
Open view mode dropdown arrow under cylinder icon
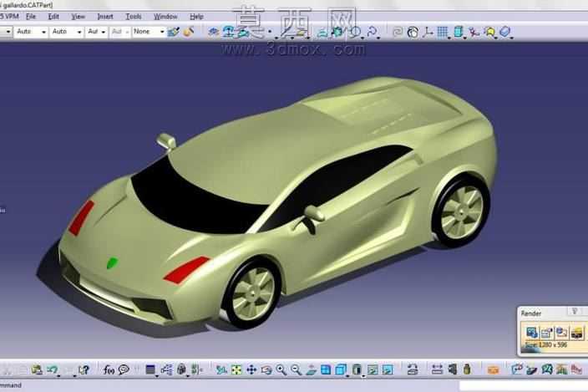pyautogui.click(x=363, y=375)
